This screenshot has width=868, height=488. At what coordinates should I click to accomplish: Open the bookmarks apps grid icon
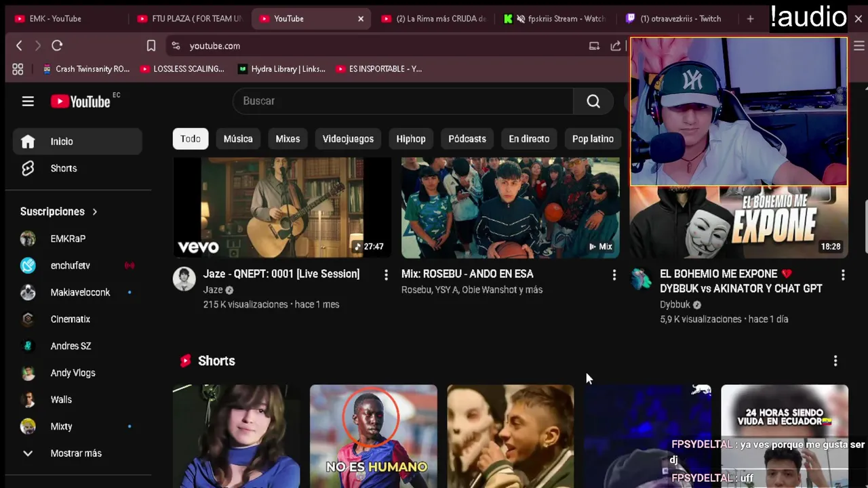coord(18,68)
